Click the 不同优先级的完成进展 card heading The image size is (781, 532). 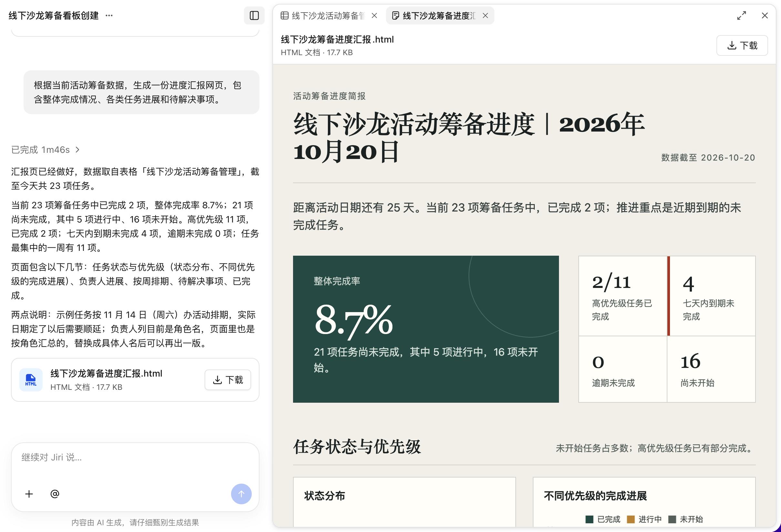pyautogui.click(x=595, y=496)
